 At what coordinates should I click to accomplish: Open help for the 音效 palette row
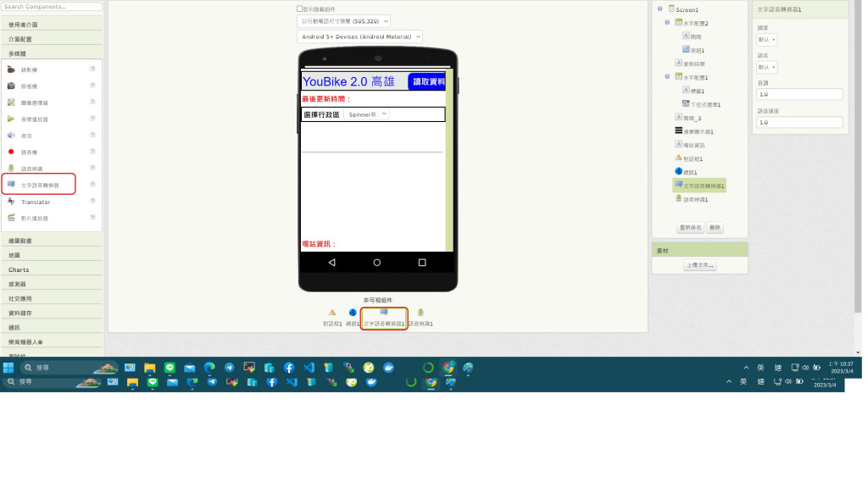92,135
